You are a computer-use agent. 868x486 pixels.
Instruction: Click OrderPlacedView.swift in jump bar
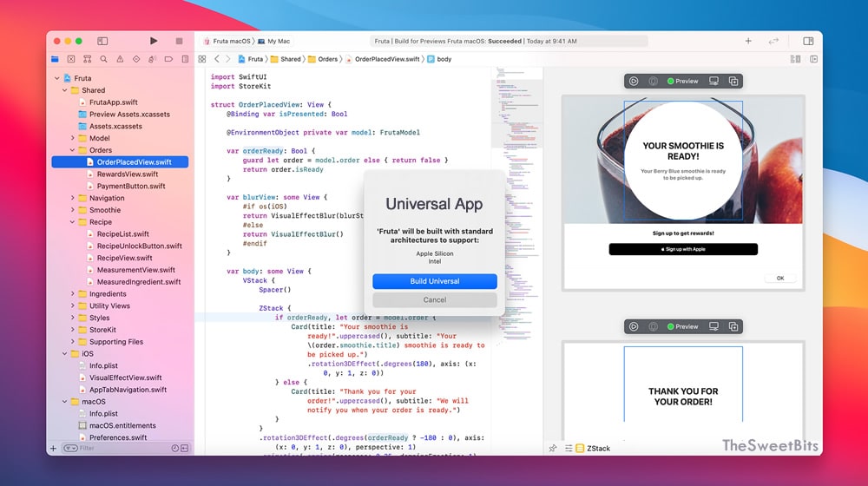coord(383,59)
